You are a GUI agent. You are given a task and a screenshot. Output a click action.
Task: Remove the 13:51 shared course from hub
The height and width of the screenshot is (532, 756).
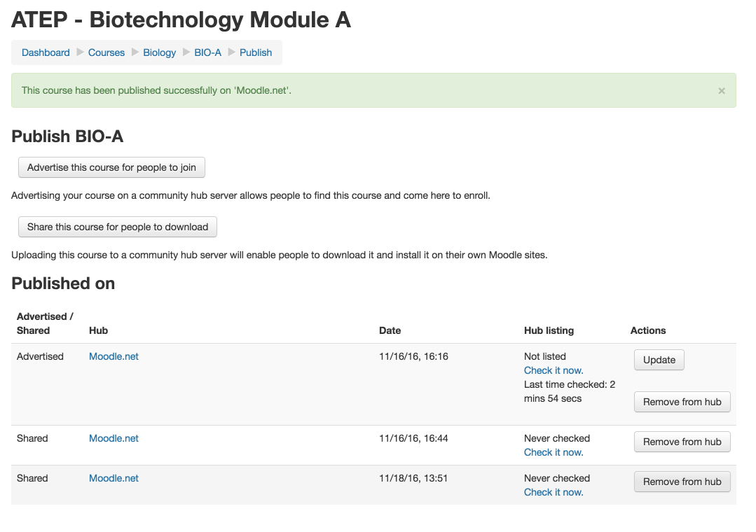click(682, 482)
